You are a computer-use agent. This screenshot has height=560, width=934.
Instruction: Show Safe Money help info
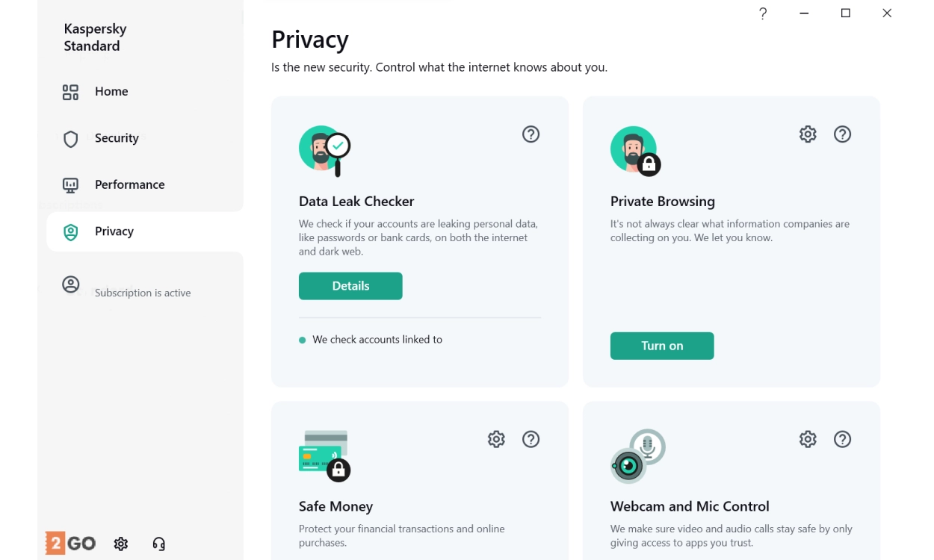click(x=531, y=439)
